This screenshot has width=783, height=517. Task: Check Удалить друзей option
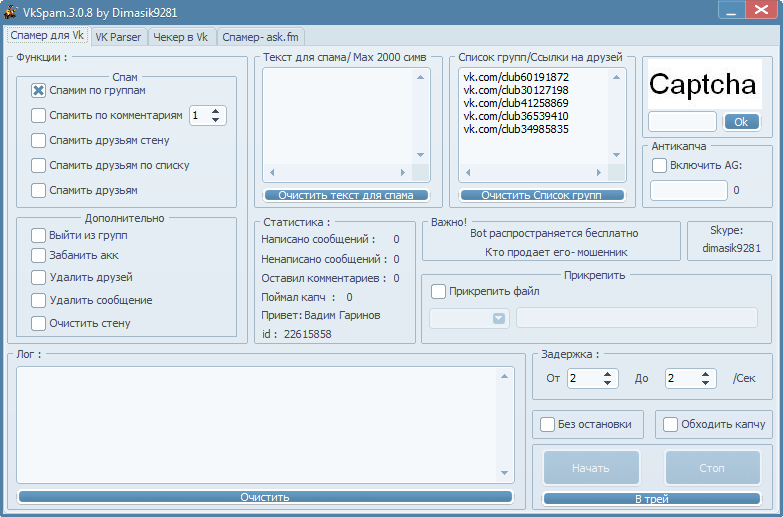pos(38,277)
